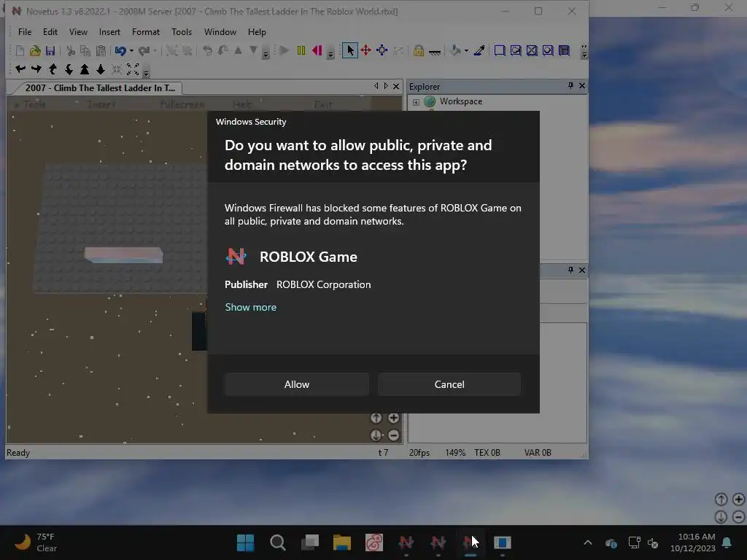This screenshot has height=560, width=747.
Task: Click the red Reset simulation icon
Action: [317, 50]
